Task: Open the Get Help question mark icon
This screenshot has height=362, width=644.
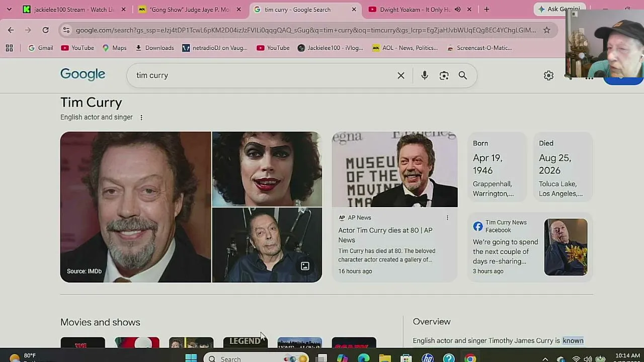Action: [x=449, y=358]
